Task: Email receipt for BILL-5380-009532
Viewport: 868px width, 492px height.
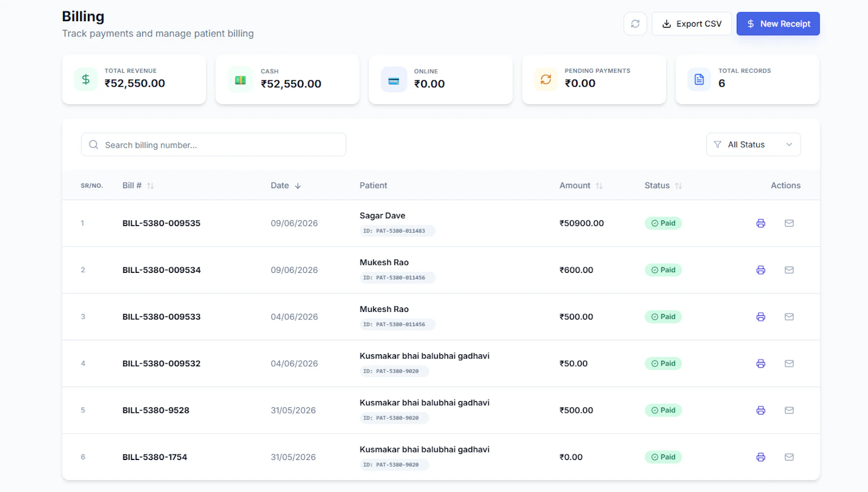Action: click(789, 363)
